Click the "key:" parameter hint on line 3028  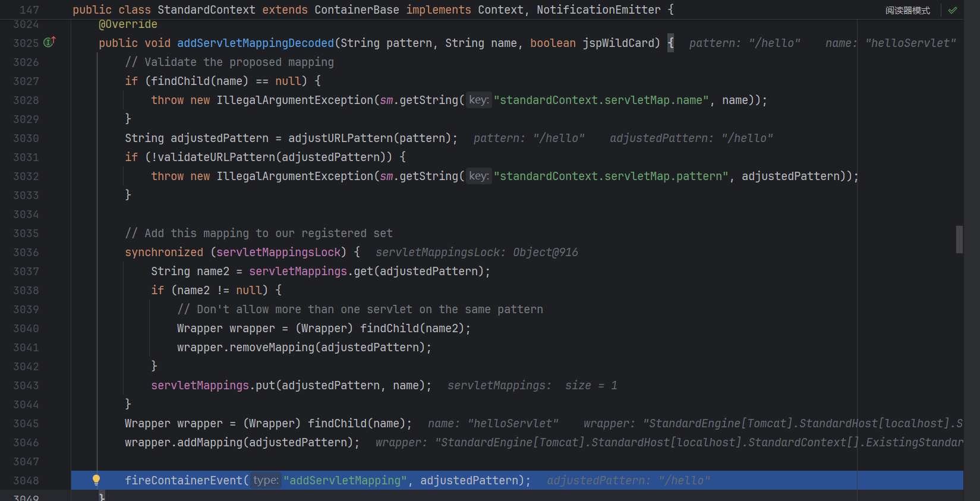click(478, 100)
